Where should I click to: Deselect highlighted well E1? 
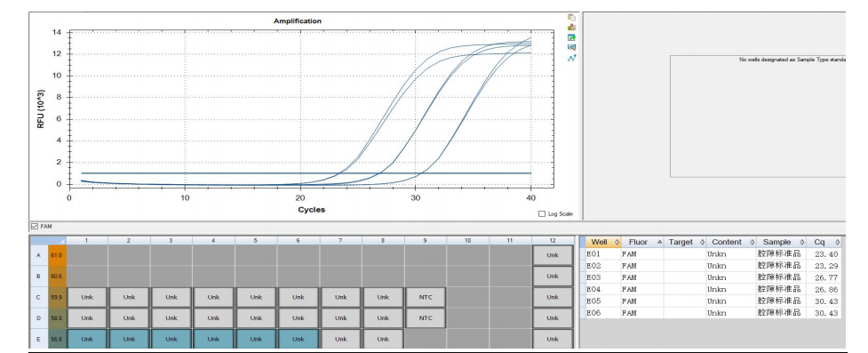coord(87,339)
